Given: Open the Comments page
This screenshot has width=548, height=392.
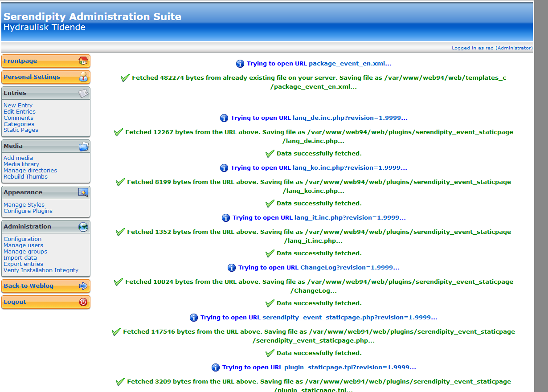Looking at the screenshot, I should pos(19,118).
